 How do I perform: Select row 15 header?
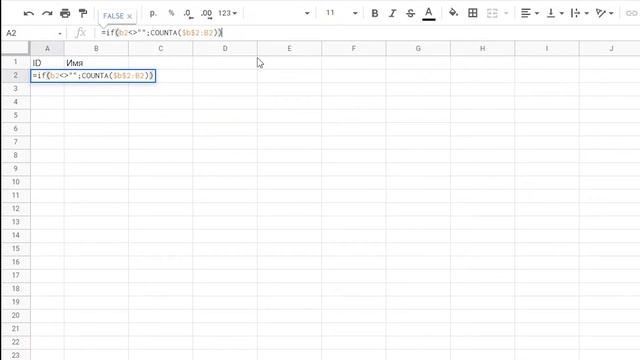point(16,249)
